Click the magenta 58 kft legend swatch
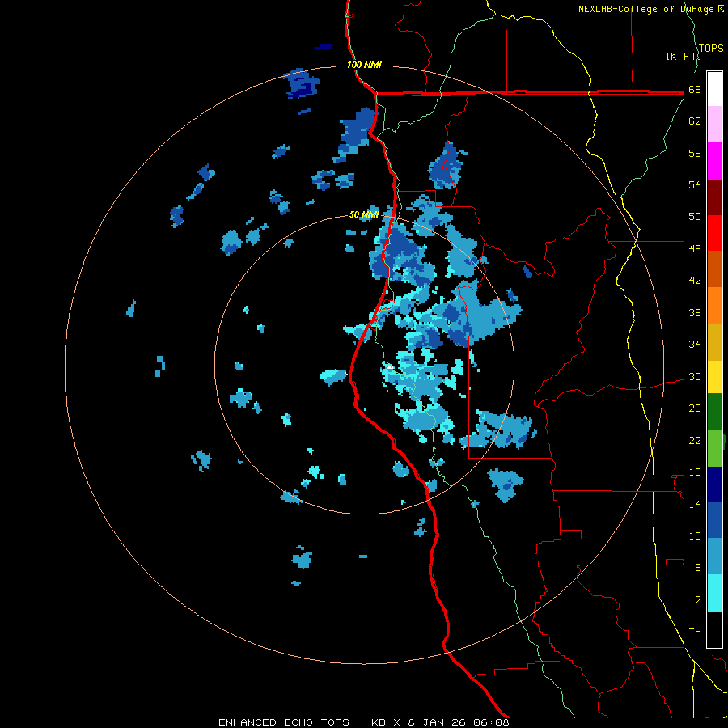728x728 pixels. tap(714, 161)
